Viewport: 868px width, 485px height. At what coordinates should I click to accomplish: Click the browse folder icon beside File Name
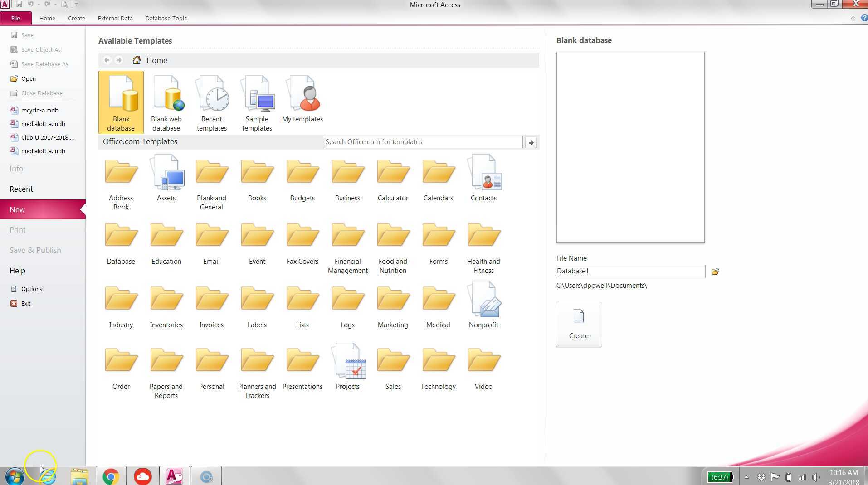(x=715, y=272)
